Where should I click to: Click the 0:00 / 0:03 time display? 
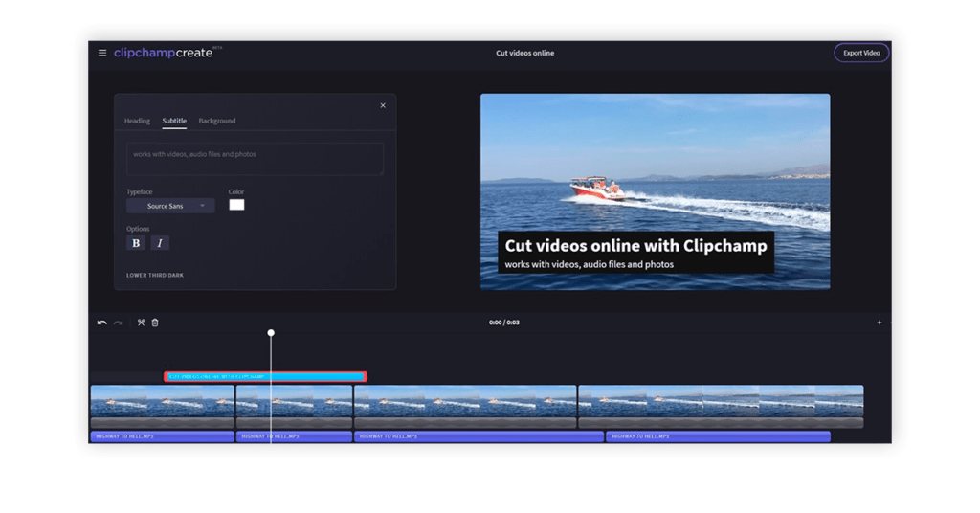[504, 323]
